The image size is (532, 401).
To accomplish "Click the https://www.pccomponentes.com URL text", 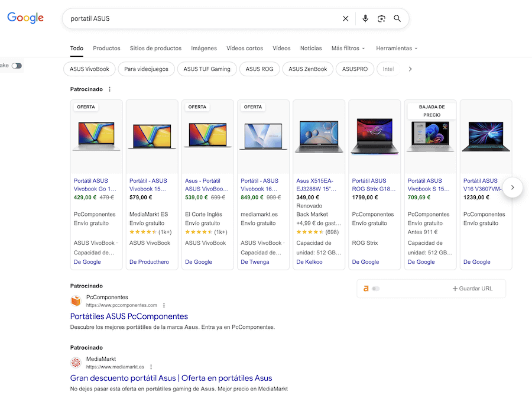I will [x=121, y=305].
